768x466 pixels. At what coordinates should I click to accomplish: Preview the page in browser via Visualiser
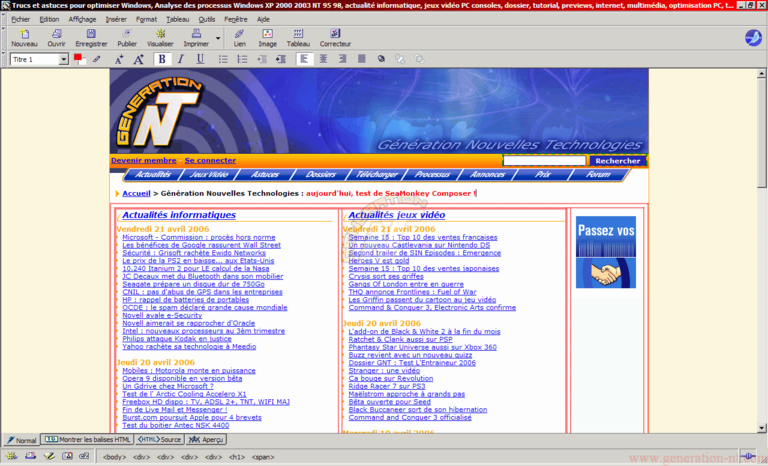(x=160, y=38)
